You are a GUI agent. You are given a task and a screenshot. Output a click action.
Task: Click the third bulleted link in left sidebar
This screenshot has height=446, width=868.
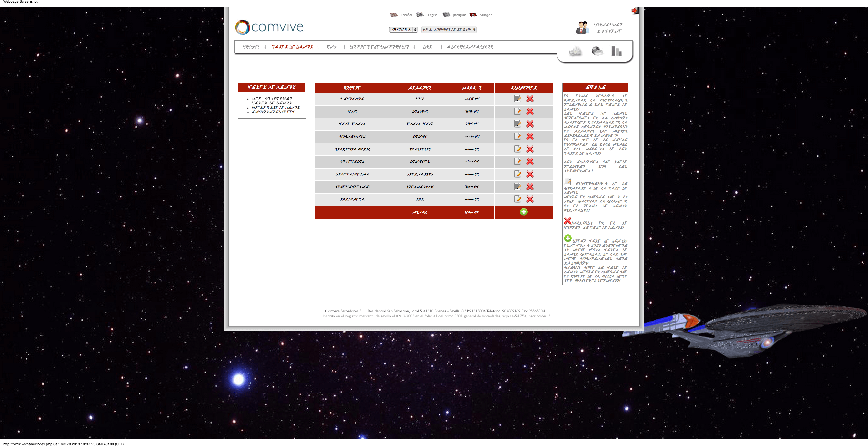pyautogui.click(x=273, y=112)
